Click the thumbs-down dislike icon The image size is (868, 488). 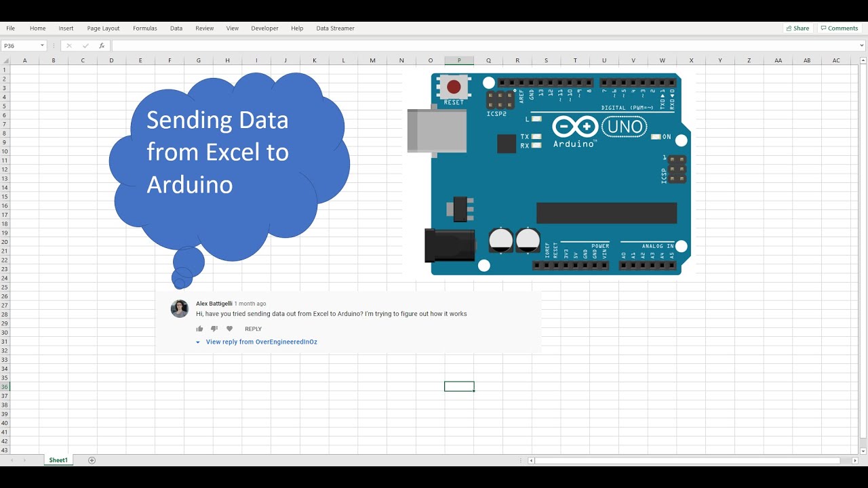pos(214,329)
